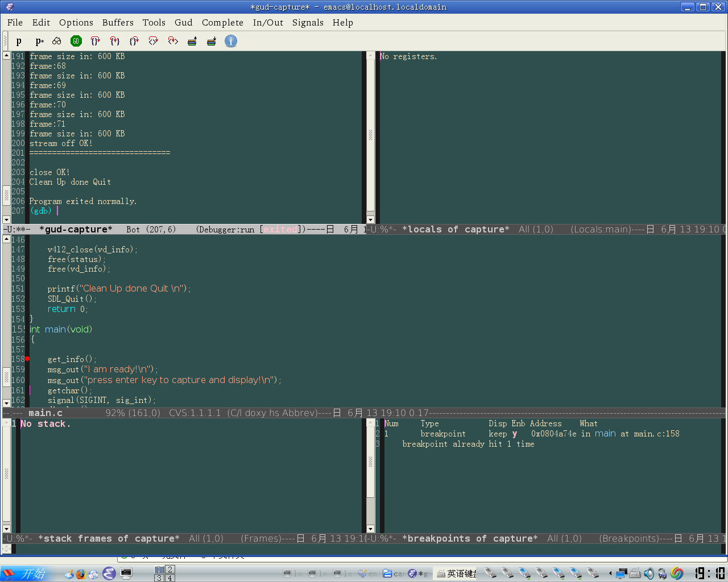Click the down stack frame icon
Viewport: 728px width, 582px height.
pos(212,41)
